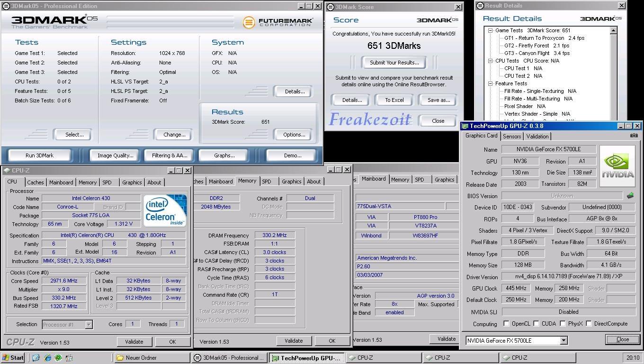Enable the OpenCL checkbox in GPU-Z
Image resolution: width=644 pixels, height=364 pixels.
(506, 324)
